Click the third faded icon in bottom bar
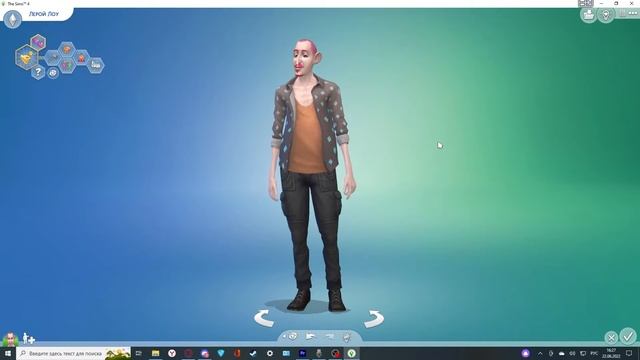The image size is (640, 360). click(x=329, y=336)
